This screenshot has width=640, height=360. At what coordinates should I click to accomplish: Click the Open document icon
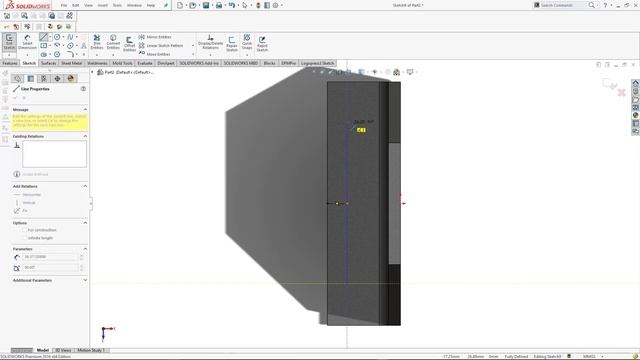[x=193, y=5]
